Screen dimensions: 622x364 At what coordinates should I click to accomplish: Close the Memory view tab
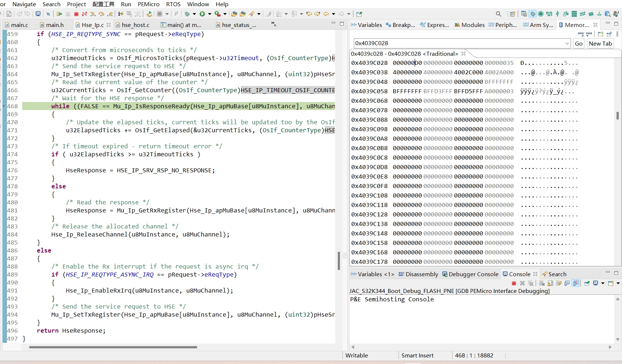595,25
